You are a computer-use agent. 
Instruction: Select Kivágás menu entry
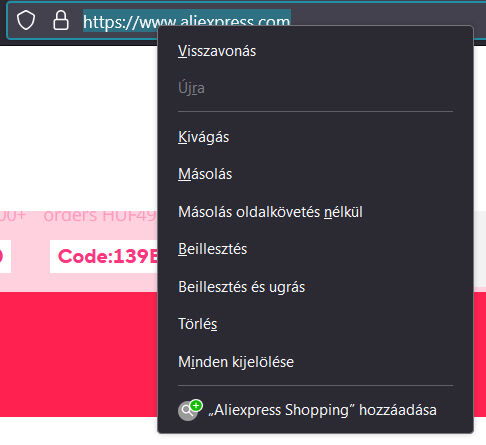[x=315, y=137]
